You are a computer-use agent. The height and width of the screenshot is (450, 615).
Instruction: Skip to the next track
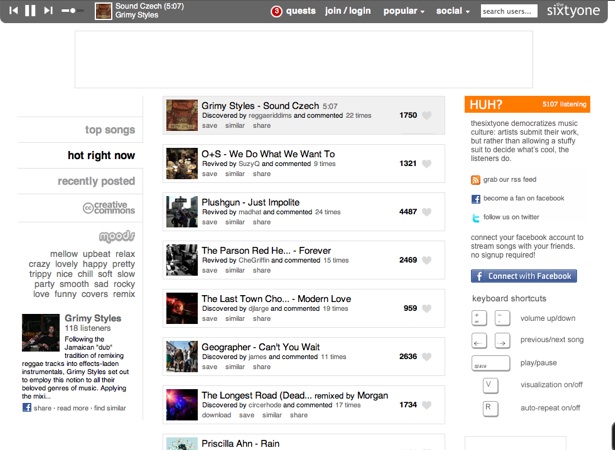48,11
